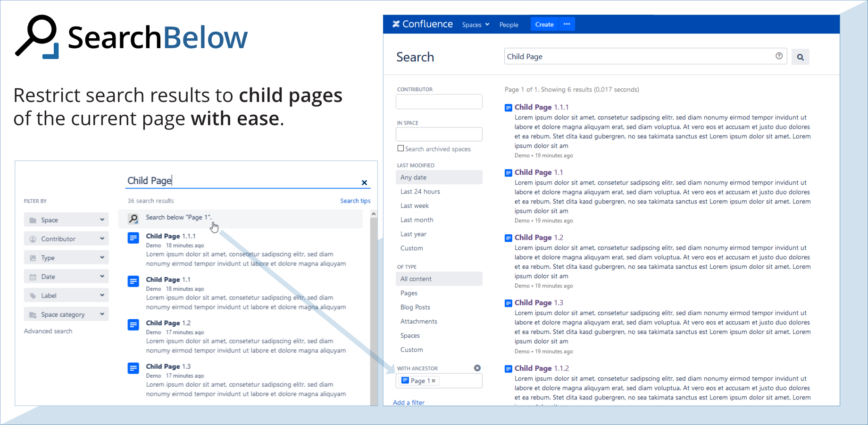
Task: Open Child Page 1.1.1 in quick search panel
Action: click(170, 236)
